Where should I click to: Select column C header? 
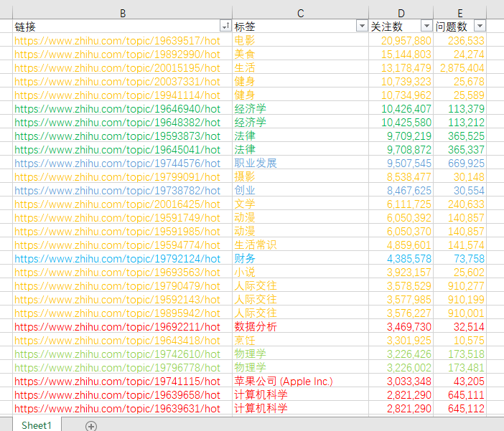tap(300, 13)
